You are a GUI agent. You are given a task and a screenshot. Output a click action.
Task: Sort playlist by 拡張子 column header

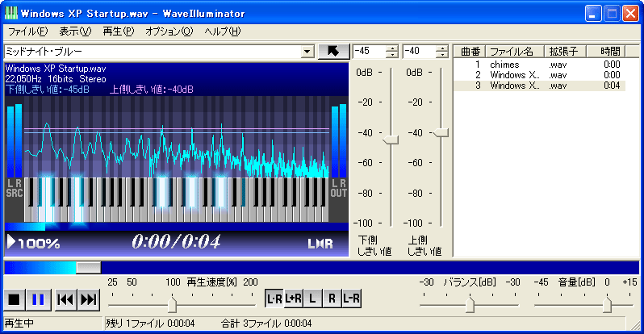tap(565, 52)
